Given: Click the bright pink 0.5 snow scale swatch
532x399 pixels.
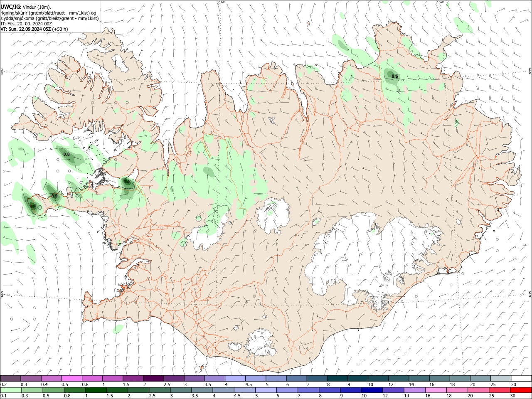Looking at the screenshot, I should 71,378.
